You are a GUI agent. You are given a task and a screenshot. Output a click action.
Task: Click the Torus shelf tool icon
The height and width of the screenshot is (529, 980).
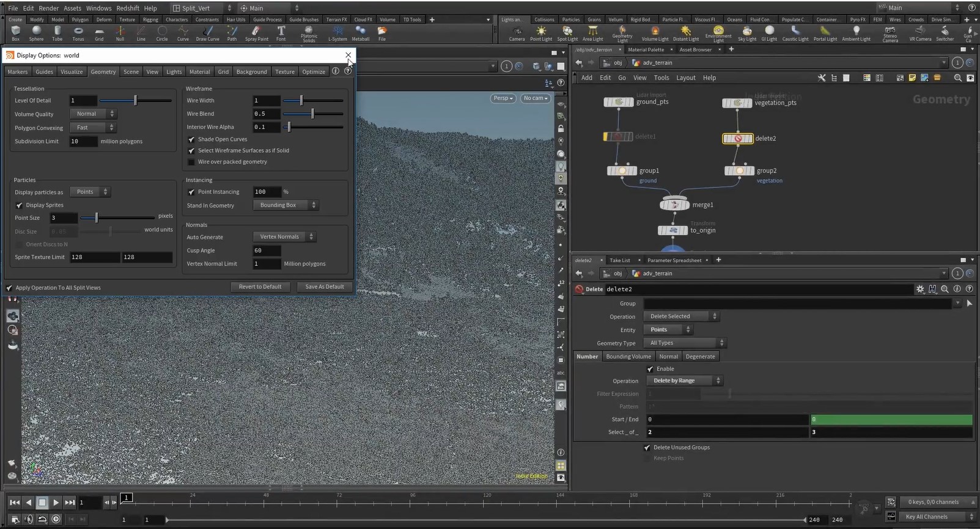click(78, 32)
